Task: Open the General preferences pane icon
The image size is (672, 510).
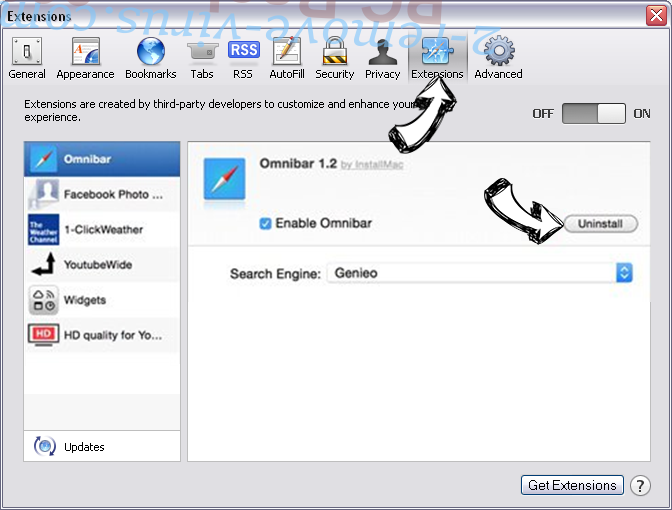Action: pos(27,51)
